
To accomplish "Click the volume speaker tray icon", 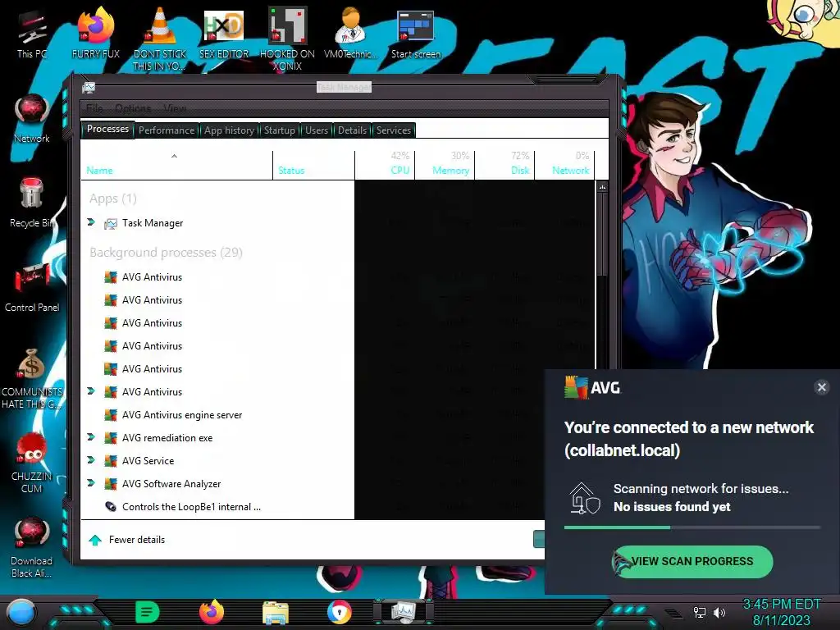I will 719,612.
